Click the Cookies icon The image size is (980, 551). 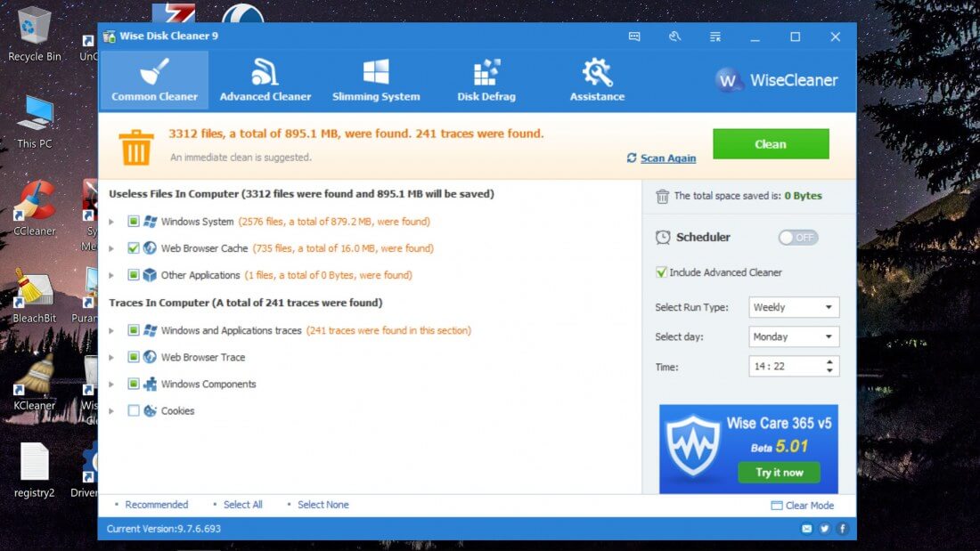point(150,410)
